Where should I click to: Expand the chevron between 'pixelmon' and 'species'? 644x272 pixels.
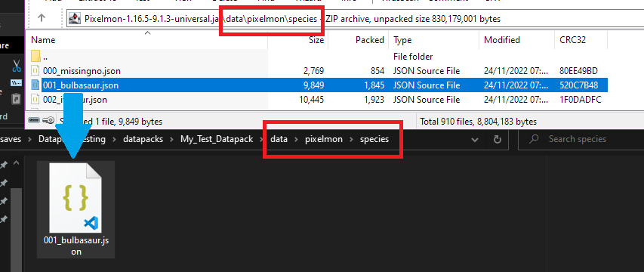click(351, 139)
